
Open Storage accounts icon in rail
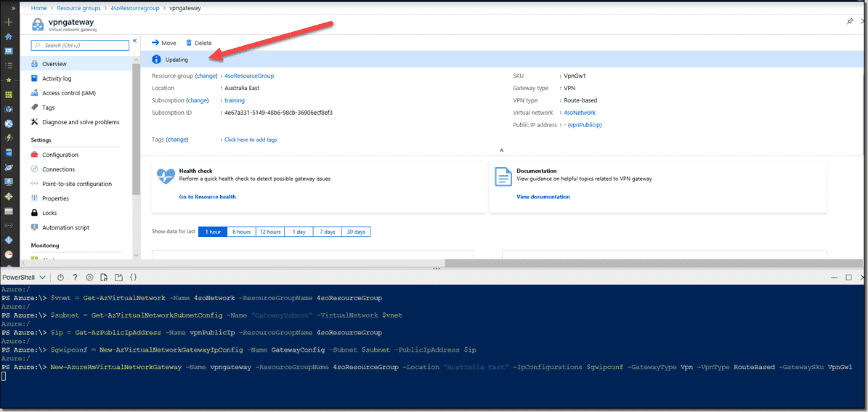point(8,211)
